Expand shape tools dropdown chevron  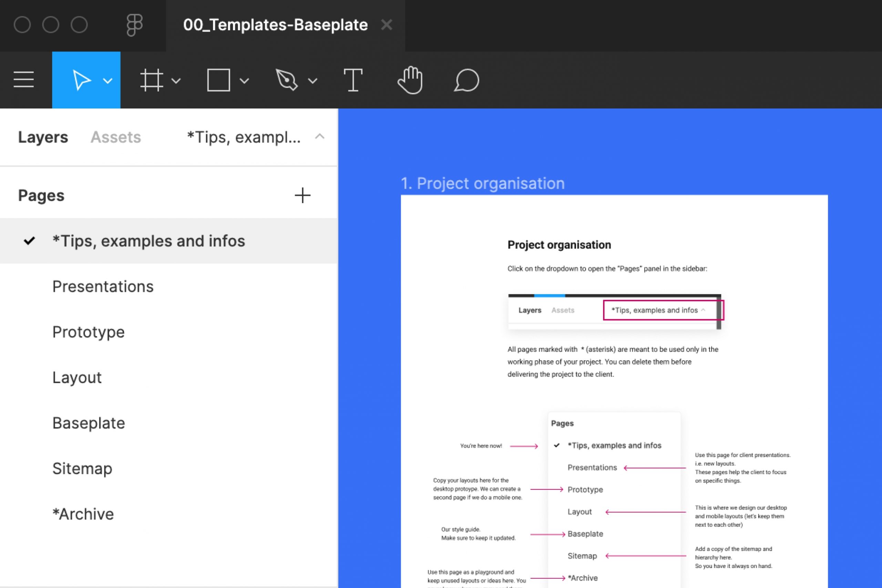[244, 81]
